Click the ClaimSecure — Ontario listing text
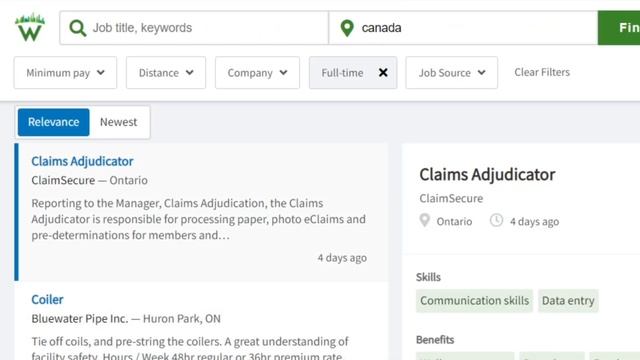The width and height of the screenshot is (640, 360). click(89, 180)
